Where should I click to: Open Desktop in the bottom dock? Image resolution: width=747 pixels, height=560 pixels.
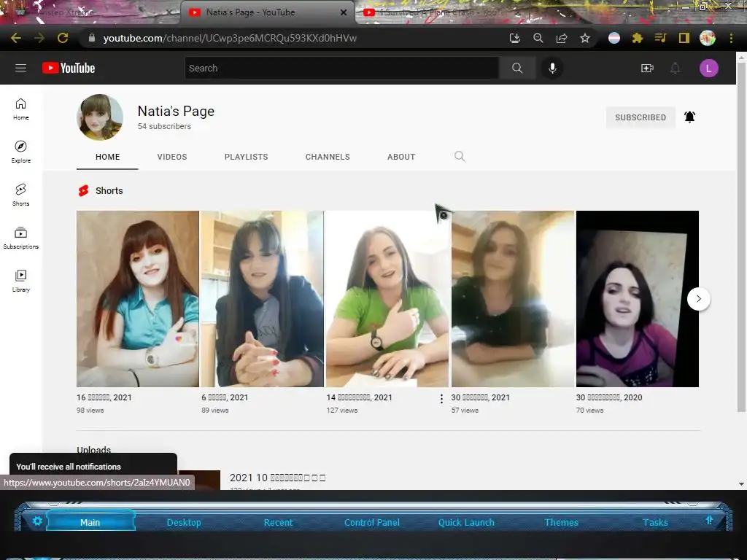click(184, 522)
